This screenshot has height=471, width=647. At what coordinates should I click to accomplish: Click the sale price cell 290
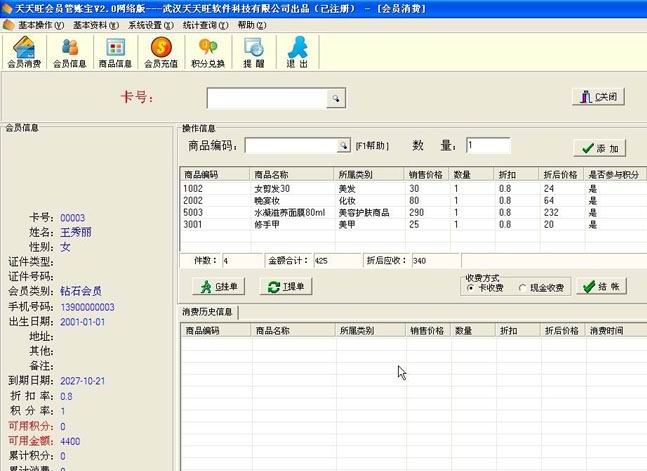click(x=416, y=213)
